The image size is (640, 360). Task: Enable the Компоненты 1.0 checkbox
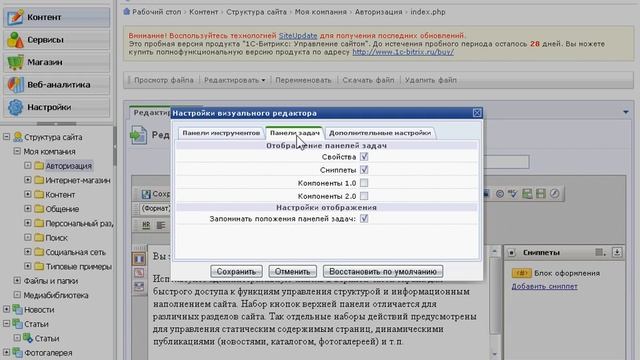(x=364, y=183)
